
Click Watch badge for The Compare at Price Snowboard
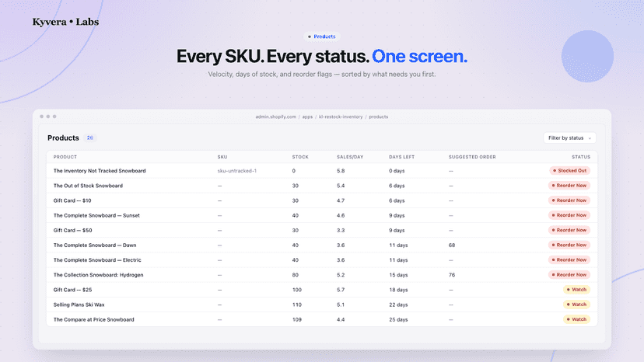point(576,319)
